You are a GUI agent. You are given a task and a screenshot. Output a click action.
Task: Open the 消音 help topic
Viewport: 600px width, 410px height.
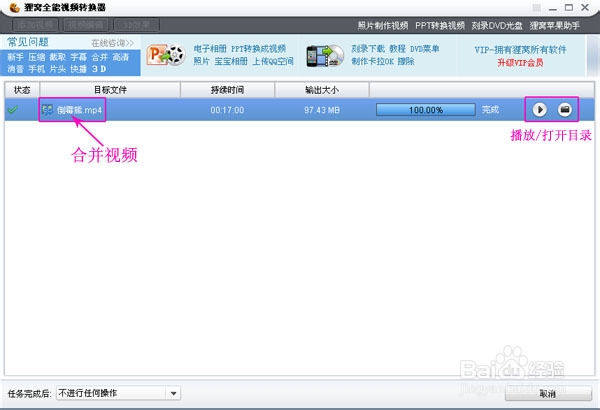tap(15, 69)
